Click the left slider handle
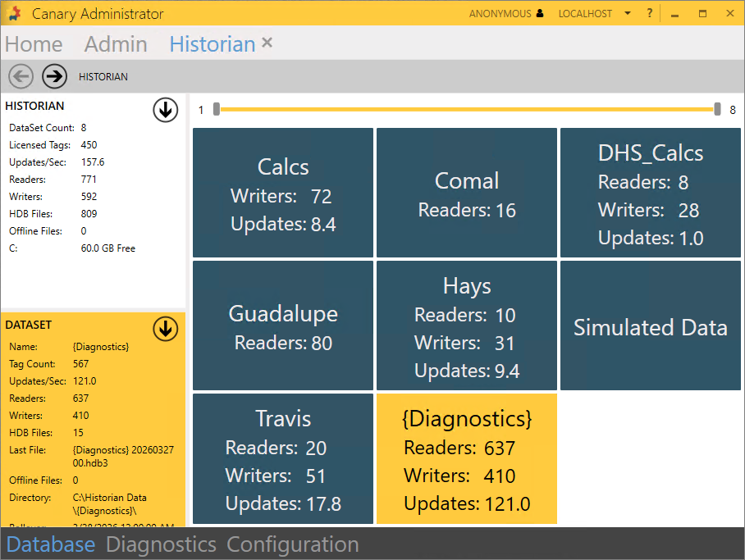The height and width of the screenshot is (560, 745). [217, 109]
